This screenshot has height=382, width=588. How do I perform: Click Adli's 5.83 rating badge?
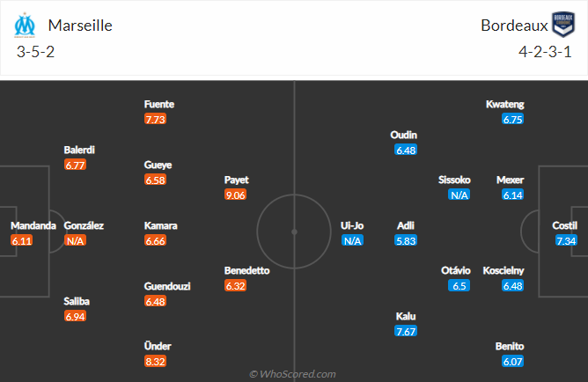pos(406,240)
